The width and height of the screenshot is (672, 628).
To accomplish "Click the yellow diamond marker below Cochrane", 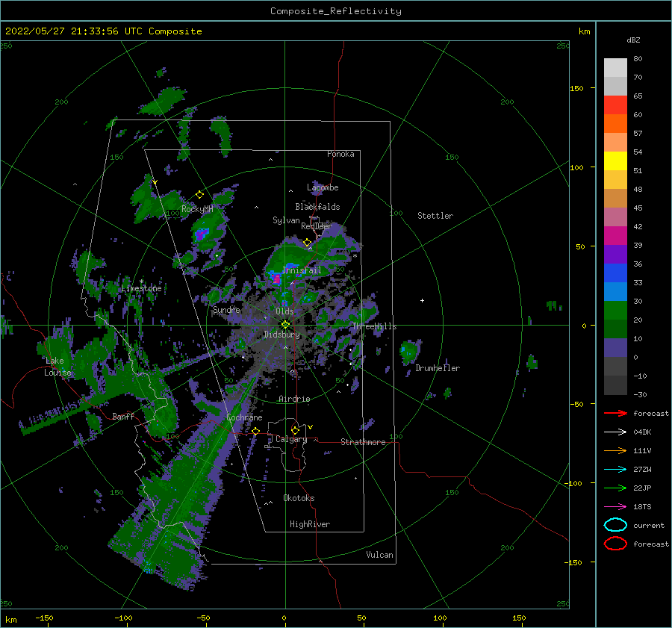I will click(256, 431).
